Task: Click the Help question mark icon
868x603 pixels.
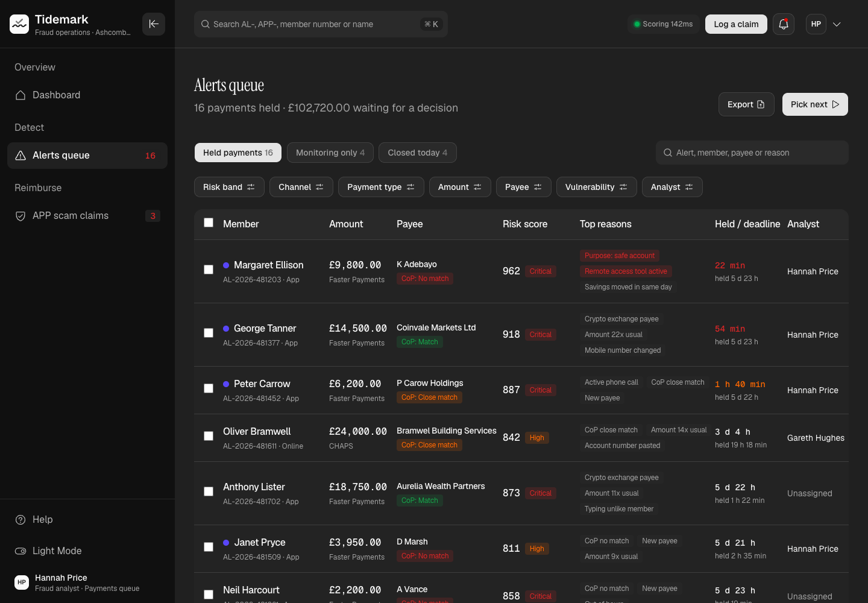Action: coord(20,520)
